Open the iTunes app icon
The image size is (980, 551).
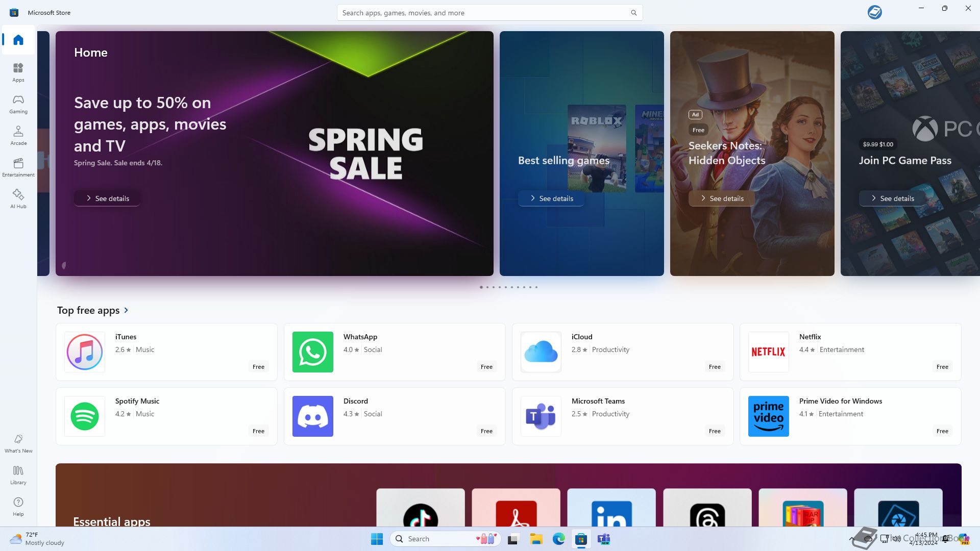pyautogui.click(x=85, y=352)
